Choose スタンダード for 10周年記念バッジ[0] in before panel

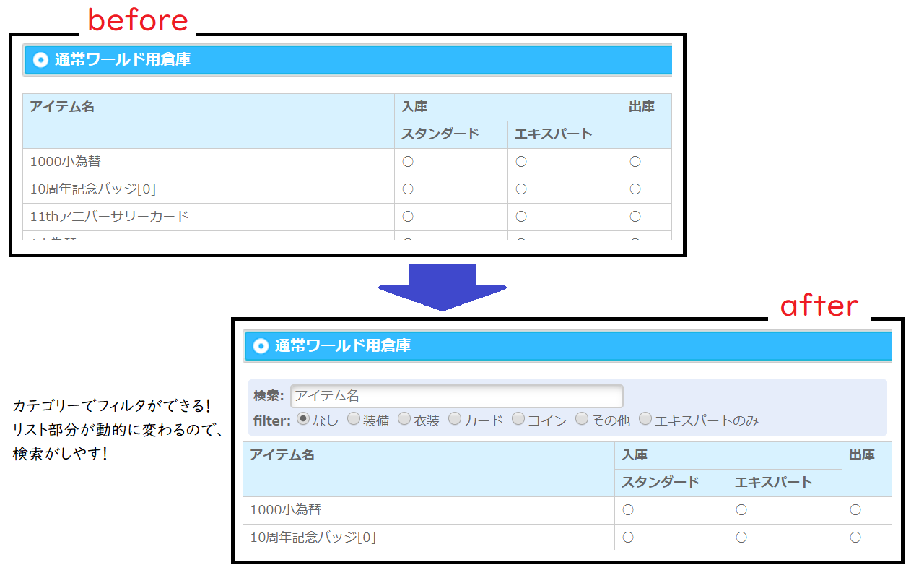point(408,189)
